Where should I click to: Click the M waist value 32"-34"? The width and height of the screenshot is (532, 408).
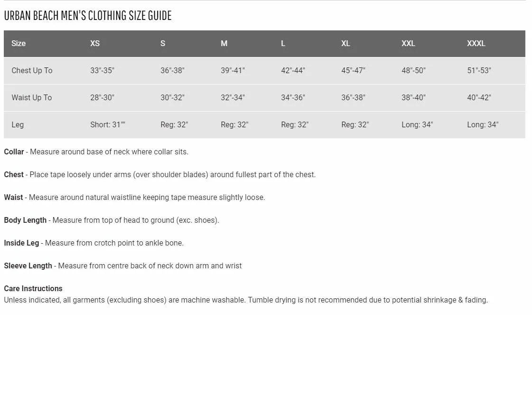tap(233, 97)
